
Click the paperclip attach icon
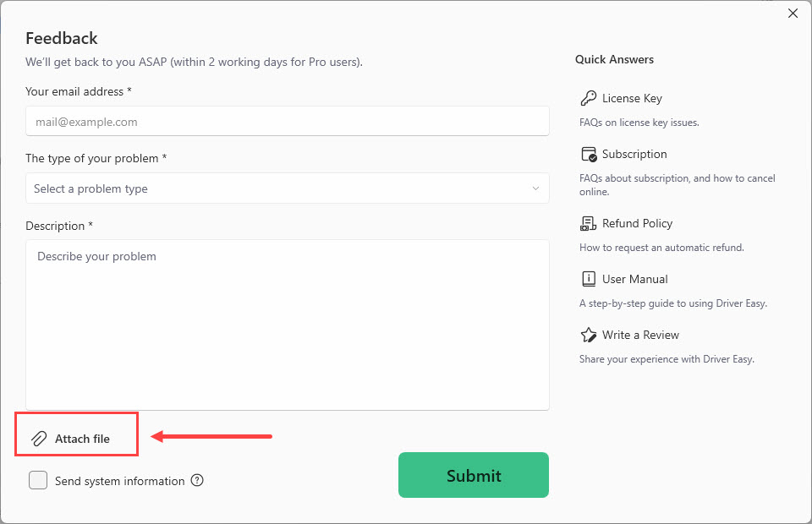pos(39,439)
